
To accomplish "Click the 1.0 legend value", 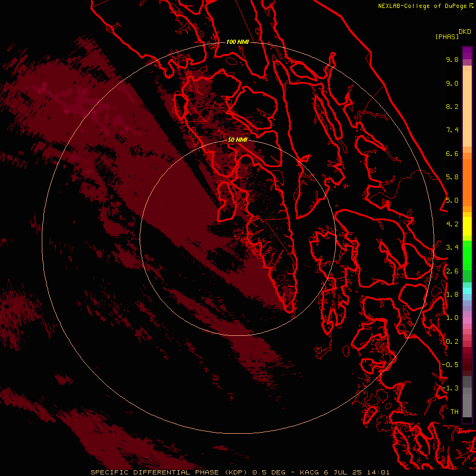I will [x=452, y=318].
